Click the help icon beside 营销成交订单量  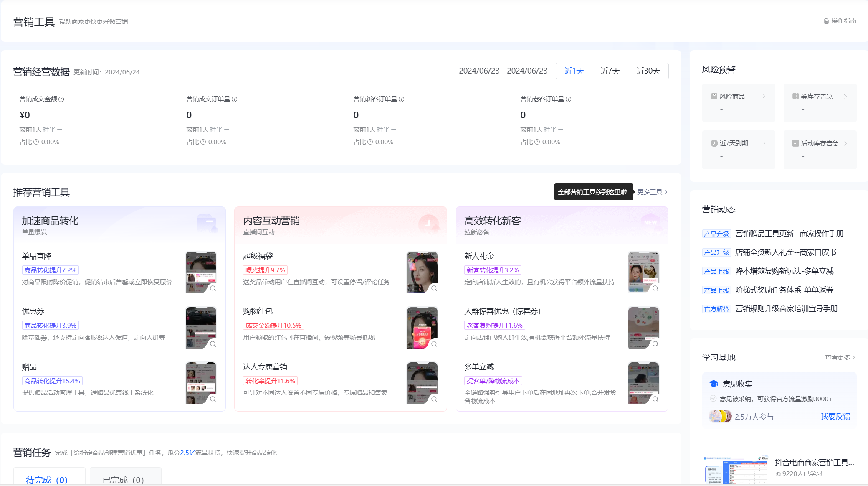pos(235,99)
